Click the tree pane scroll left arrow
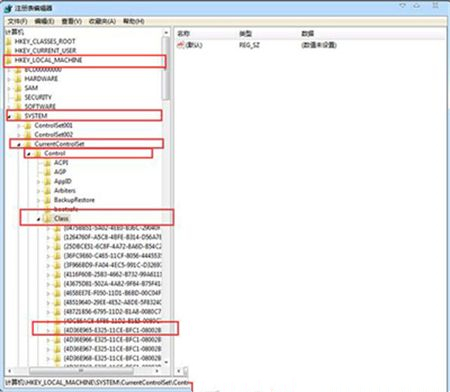450x392 pixels. (x=9, y=371)
